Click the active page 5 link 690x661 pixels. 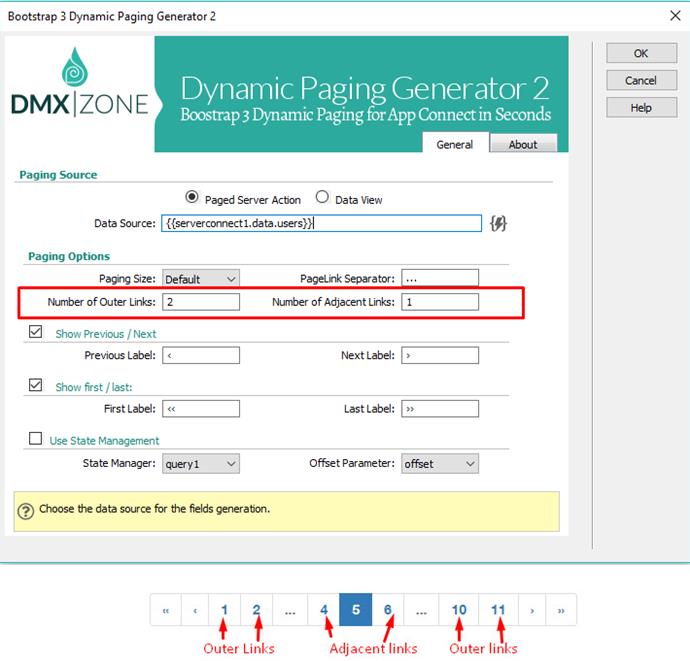pyautogui.click(x=356, y=610)
